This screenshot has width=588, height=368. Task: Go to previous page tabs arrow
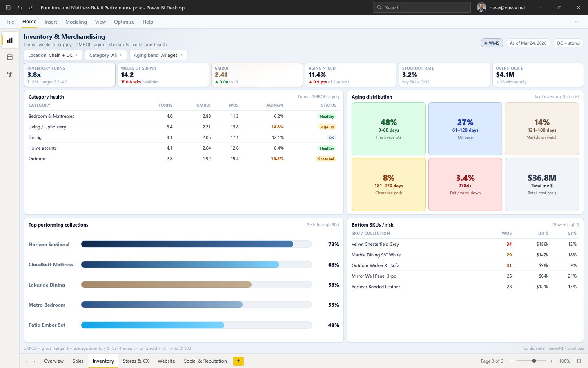(x=26, y=361)
